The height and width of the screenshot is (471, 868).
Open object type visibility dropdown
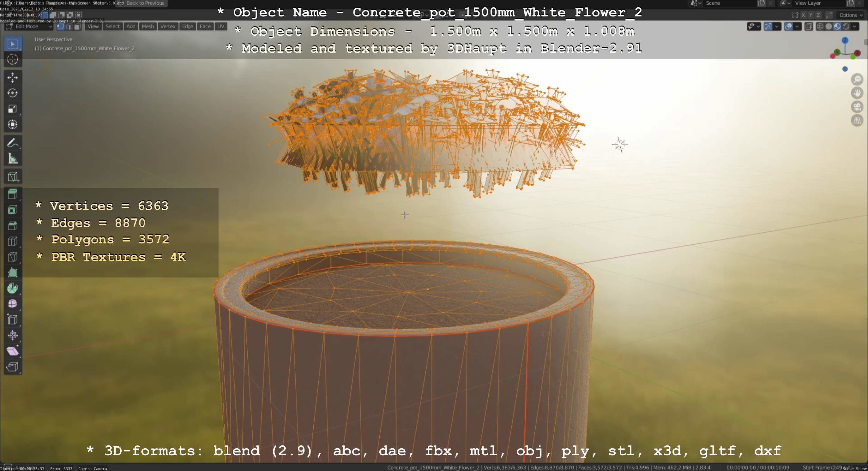tap(754, 27)
